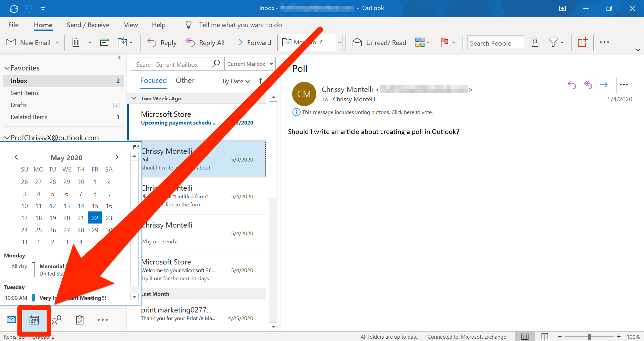Open the By Date sort dropdown
Viewport: 644px width, 341px height.
pyautogui.click(x=236, y=81)
